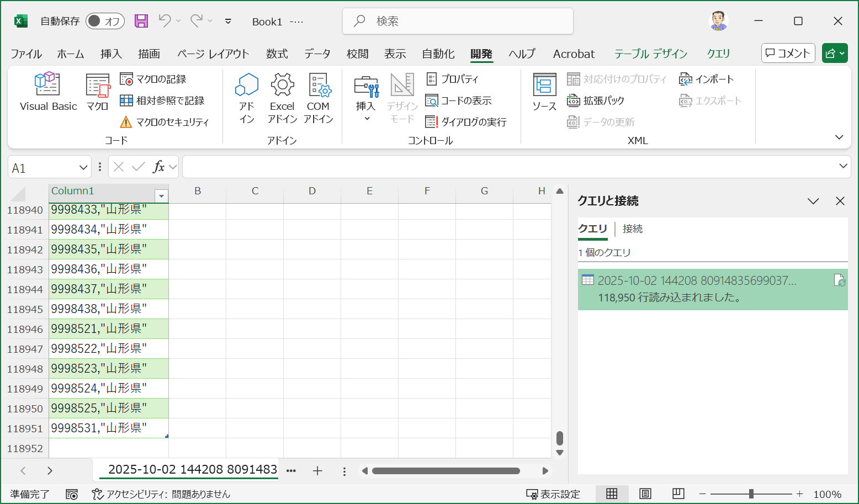Click the zoom slider handle
The image size is (859, 504).
(751, 494)
